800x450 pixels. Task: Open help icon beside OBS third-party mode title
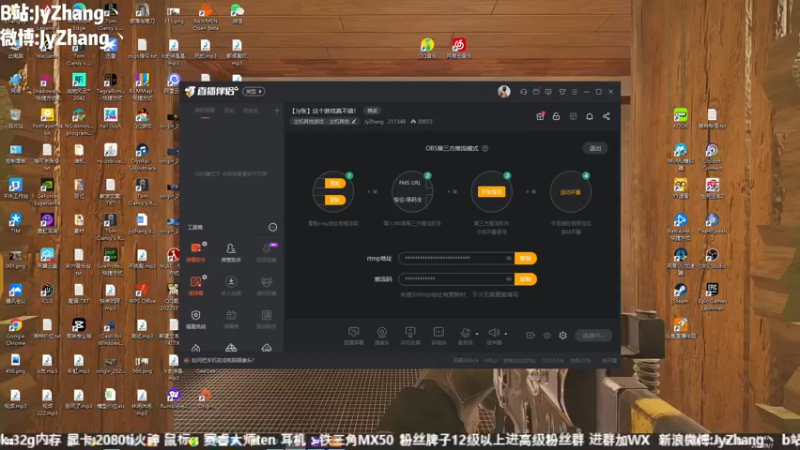[485, 148]
